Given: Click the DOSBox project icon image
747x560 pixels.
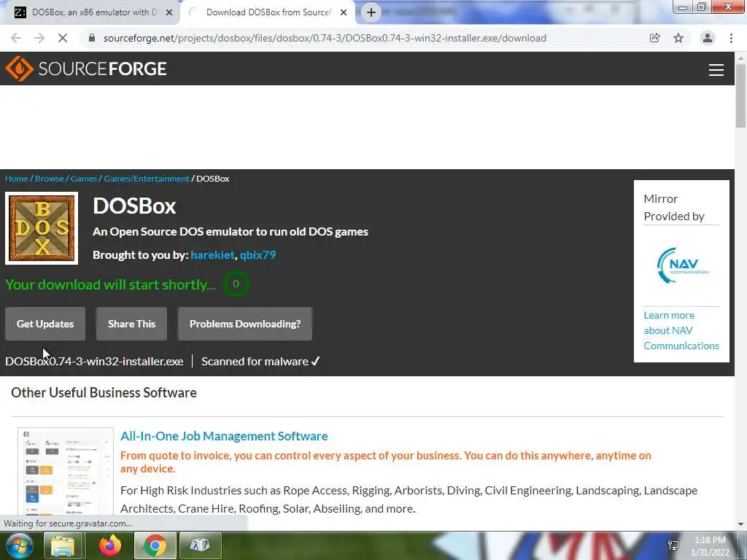Looking at the screenshot, I should point(42,228).
